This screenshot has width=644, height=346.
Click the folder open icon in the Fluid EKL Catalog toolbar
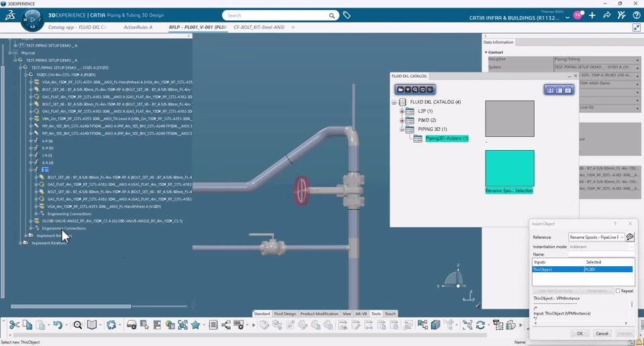tap(400, 89)
